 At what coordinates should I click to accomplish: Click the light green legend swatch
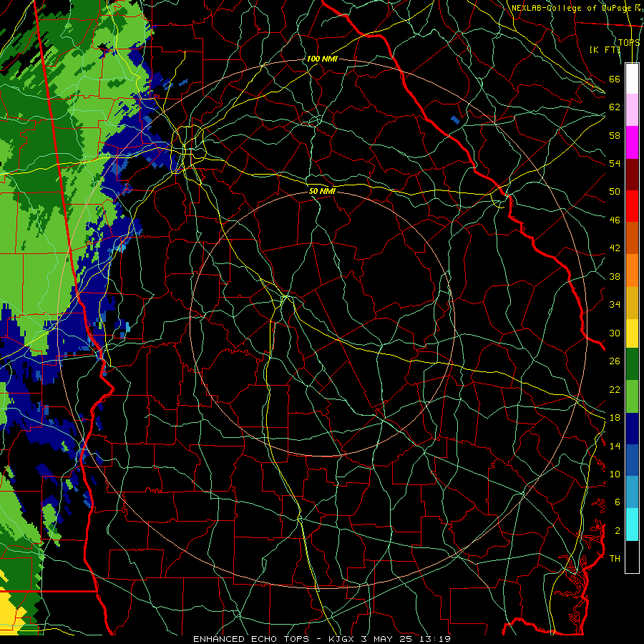[x=632, y=396]
